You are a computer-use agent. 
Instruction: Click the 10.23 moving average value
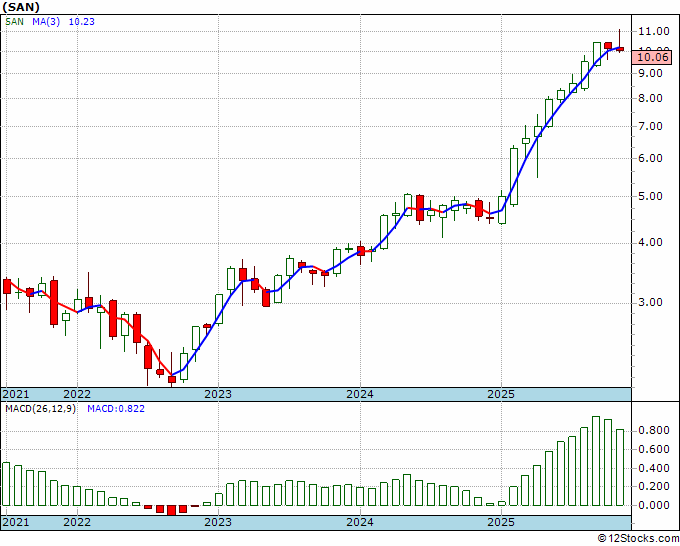82,22
